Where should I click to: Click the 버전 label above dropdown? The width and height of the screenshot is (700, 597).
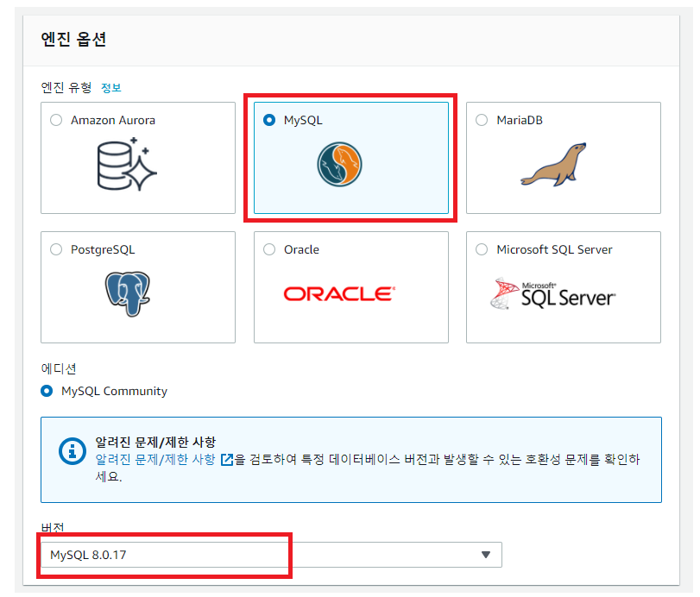(53, 527)
